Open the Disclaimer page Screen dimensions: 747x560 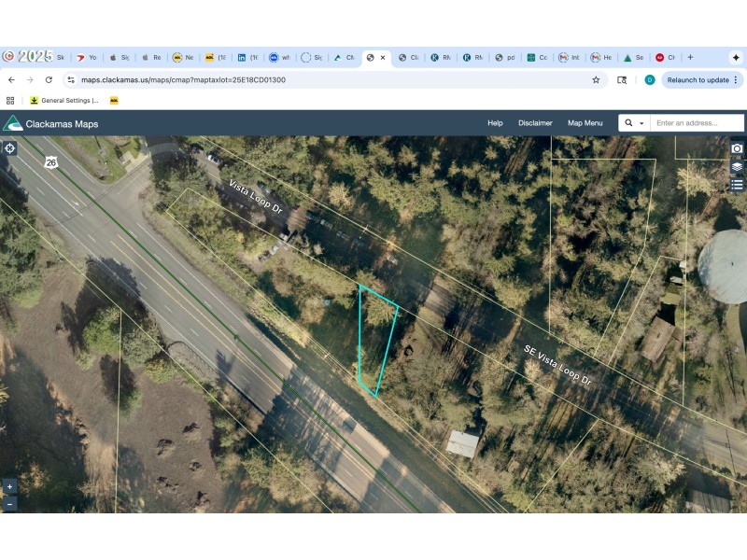[x=536, y=122]
